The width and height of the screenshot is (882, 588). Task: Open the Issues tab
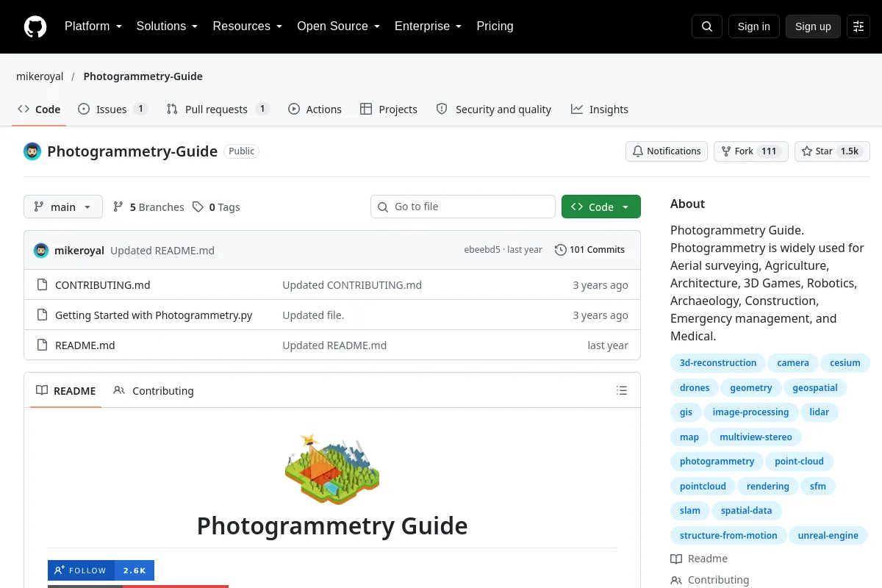112,110
